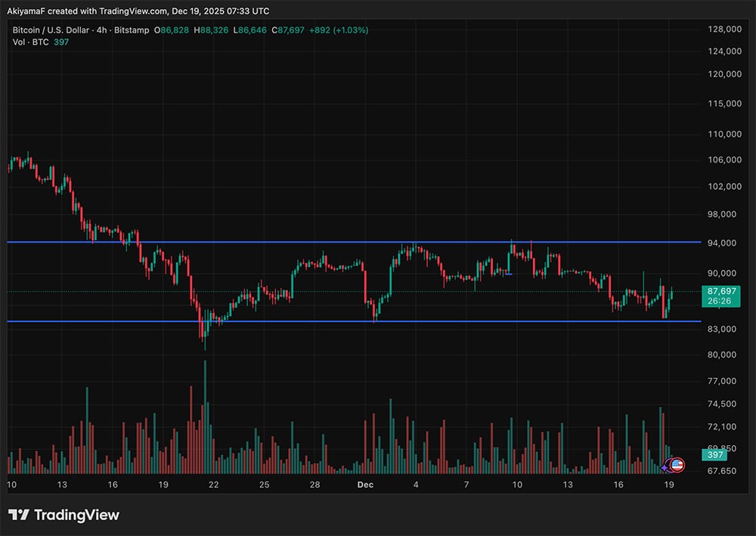Click the Dec label on the time axis
This screenshot has height=536, width=756.
point(365,485)
